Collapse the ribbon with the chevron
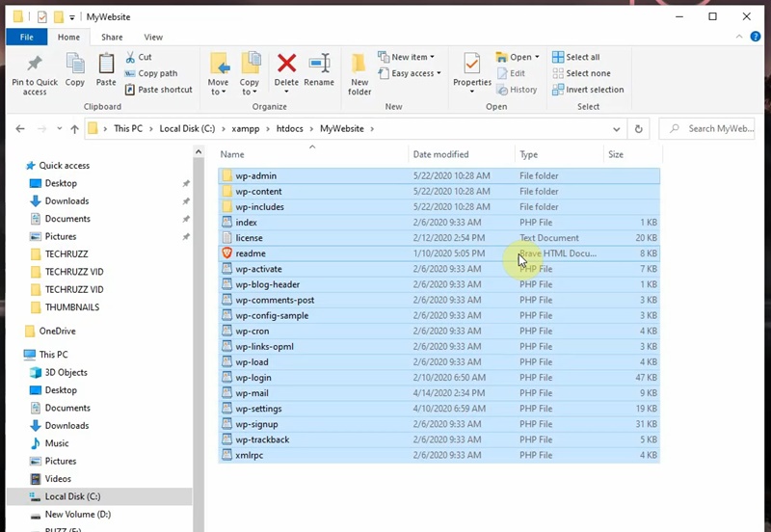Screen dimensions: 771x532 tap(739, 37)
